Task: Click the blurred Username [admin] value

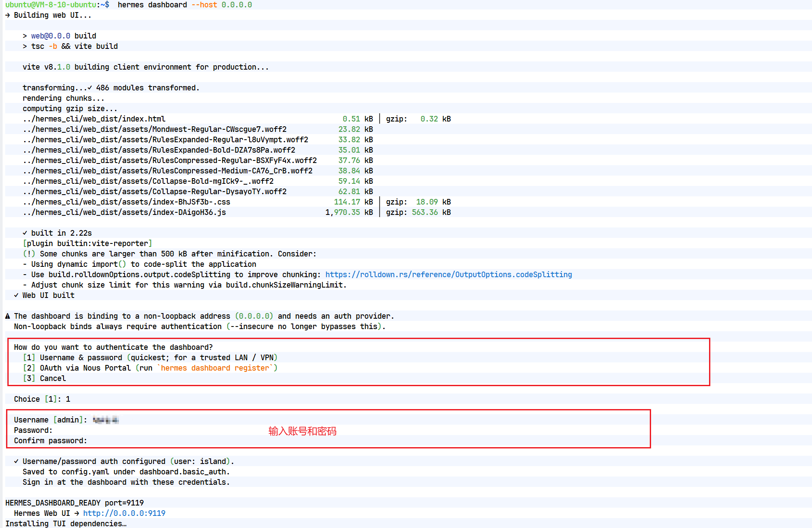Action: click(106, 420)
